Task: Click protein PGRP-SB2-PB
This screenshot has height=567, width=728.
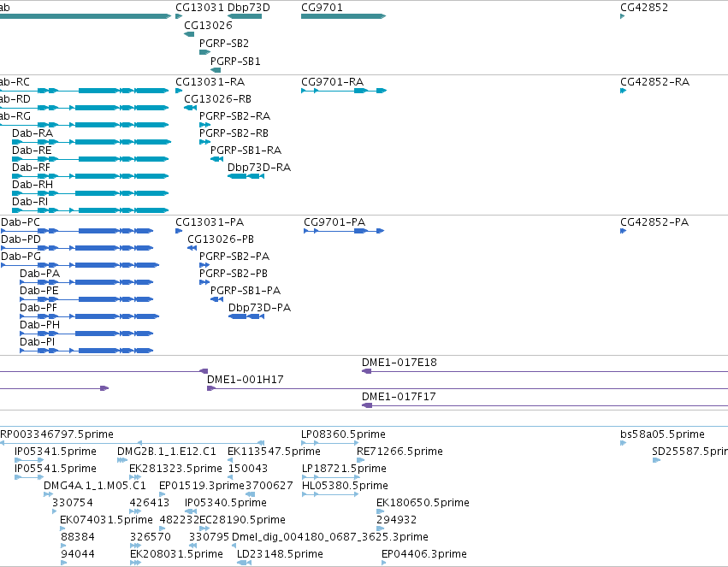Action: coord(233,274)
